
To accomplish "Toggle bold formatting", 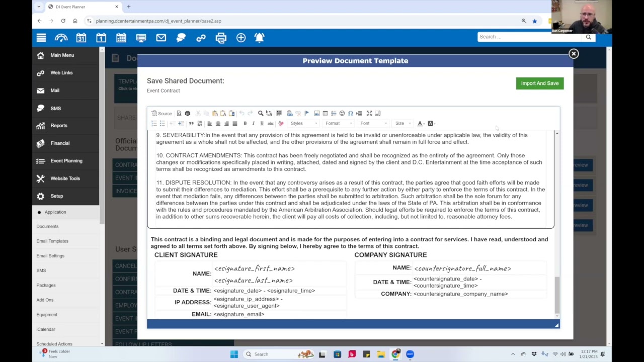I will pos(245,124).
